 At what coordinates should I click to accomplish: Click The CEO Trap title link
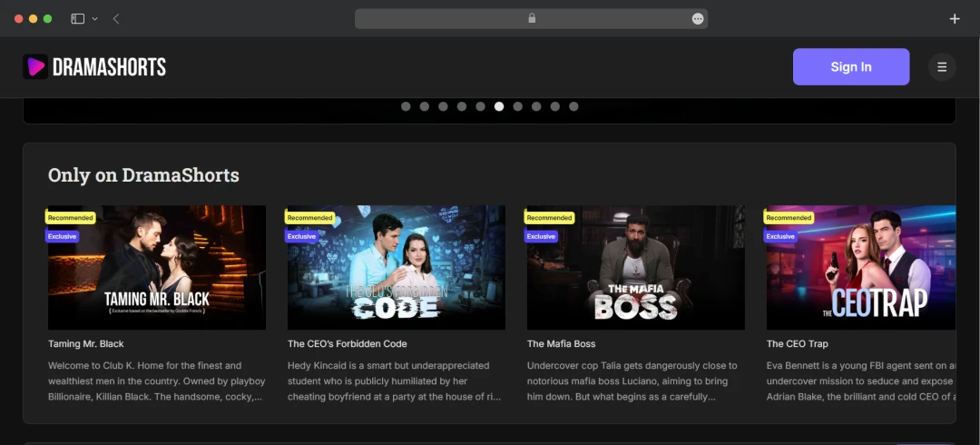coord(797,343)
